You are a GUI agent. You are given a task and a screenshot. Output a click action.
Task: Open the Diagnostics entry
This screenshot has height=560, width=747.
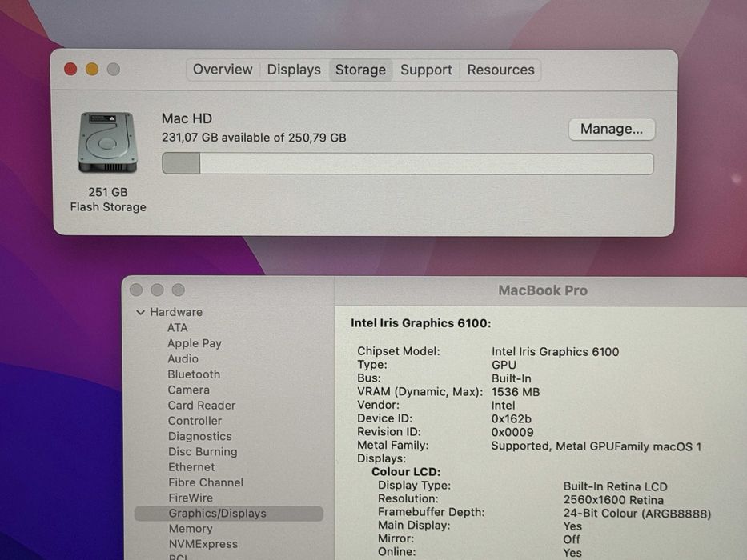pos(200,436)
